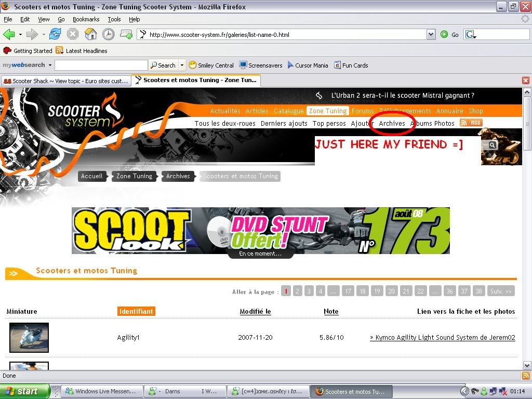Click the Archives navigation link
This screenshot has height=399, width=532.
392,124
